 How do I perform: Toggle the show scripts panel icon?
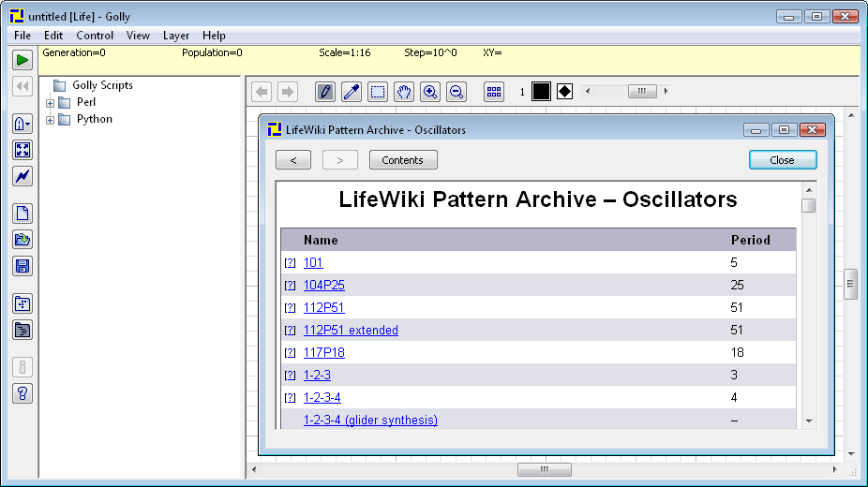point(22,330)
